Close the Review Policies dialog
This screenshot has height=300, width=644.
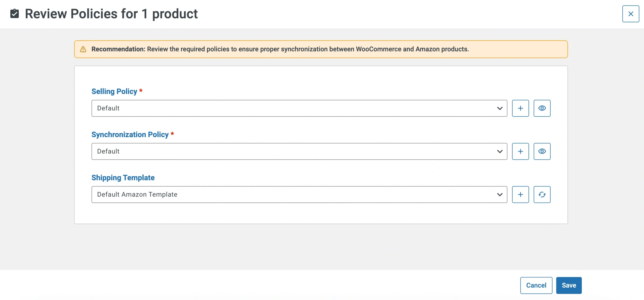630,14
